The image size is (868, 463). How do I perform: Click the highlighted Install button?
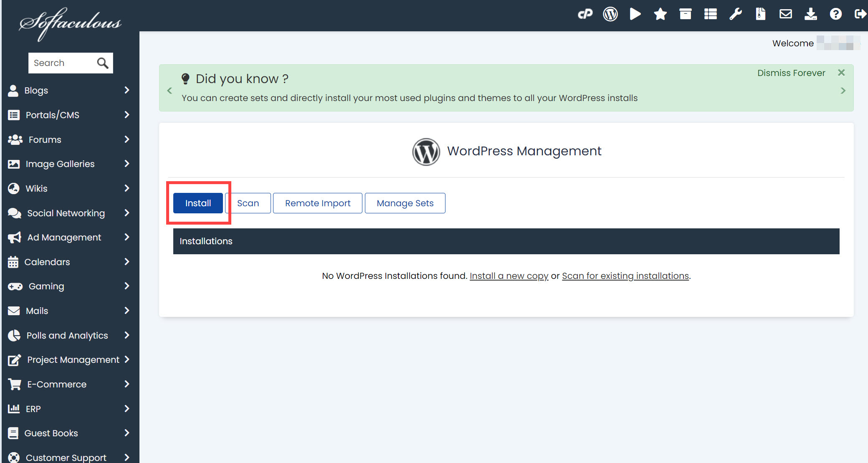click(198, 203)
